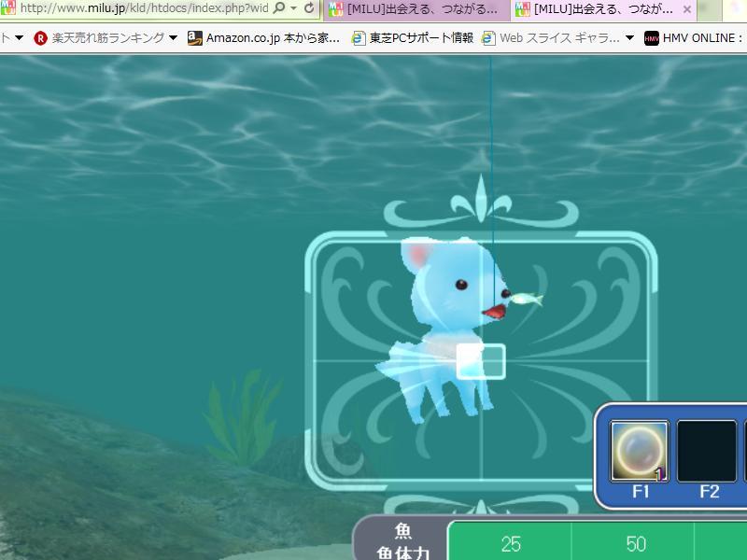Viewport: 747px width, 560px height.
Task: Click the second [MILU] tab favicon
Action: click(x=523, y=9)
